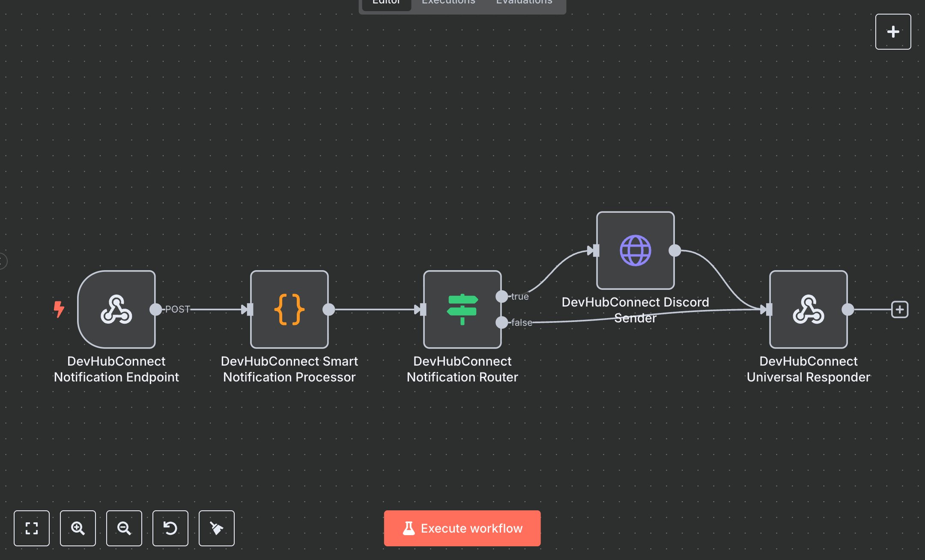
Task: Select the Universal Responder webhook node
Action: (808, 309)
